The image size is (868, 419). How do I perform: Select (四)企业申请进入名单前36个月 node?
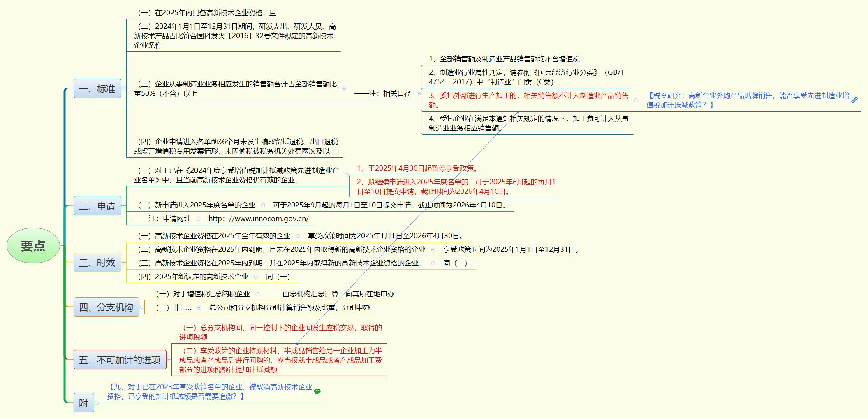coord(236,147)
